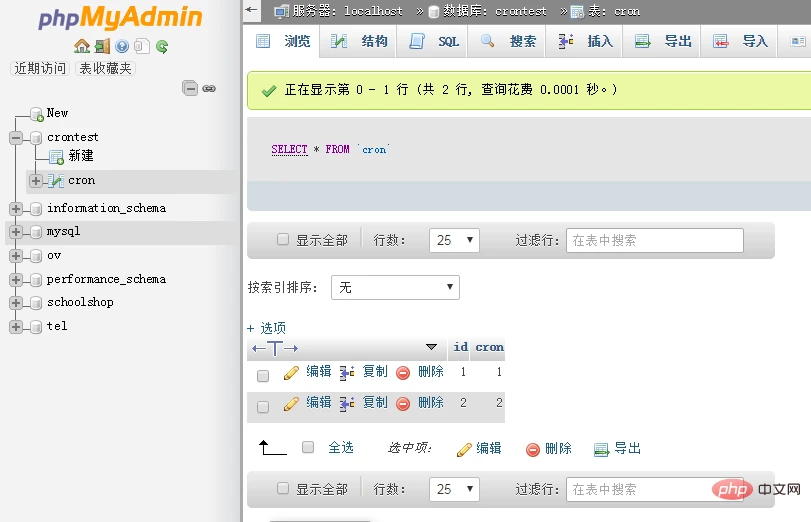This screenshot has width=811, height=522.
Task: Expand the information_schema database node
Action: click(16, 208)
